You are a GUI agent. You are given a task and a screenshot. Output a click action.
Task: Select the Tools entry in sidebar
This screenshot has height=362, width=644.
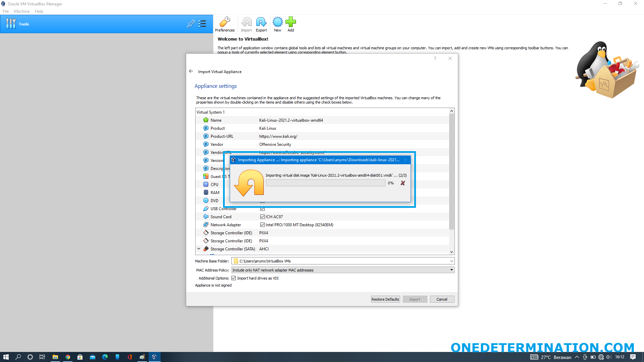[106, 24]
